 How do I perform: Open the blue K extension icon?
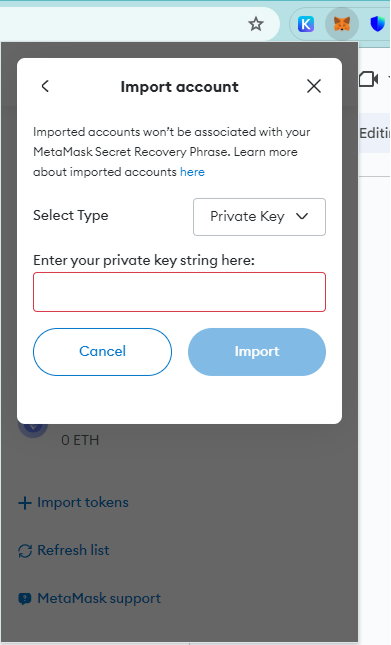(x=305, y=24)
